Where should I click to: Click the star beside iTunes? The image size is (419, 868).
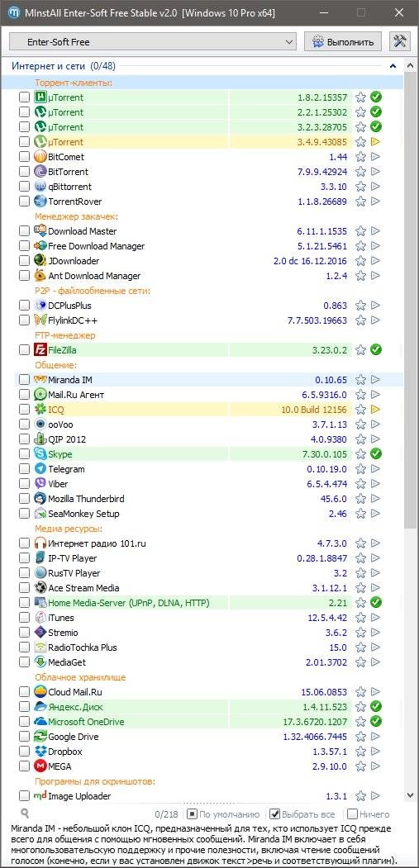tap(361, 617)
